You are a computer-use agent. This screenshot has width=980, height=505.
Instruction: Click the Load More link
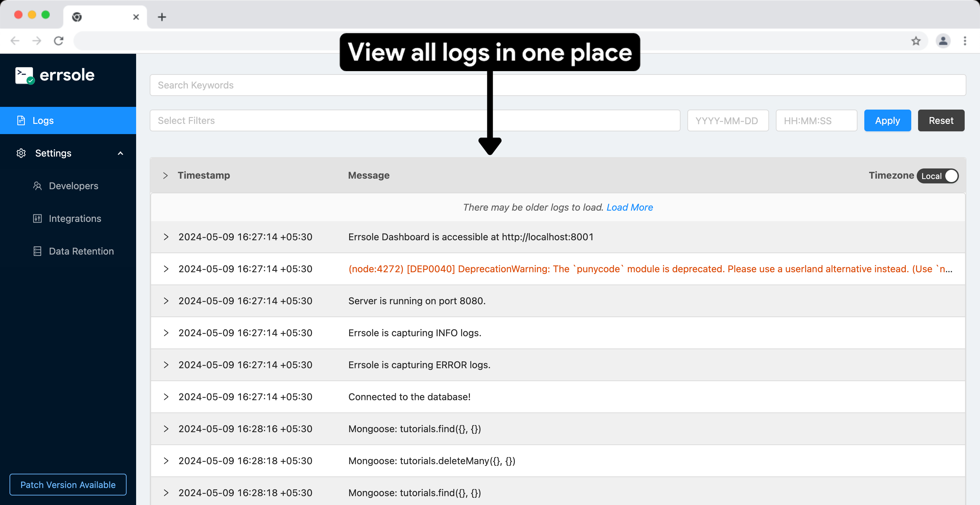[x=630, y=207]
